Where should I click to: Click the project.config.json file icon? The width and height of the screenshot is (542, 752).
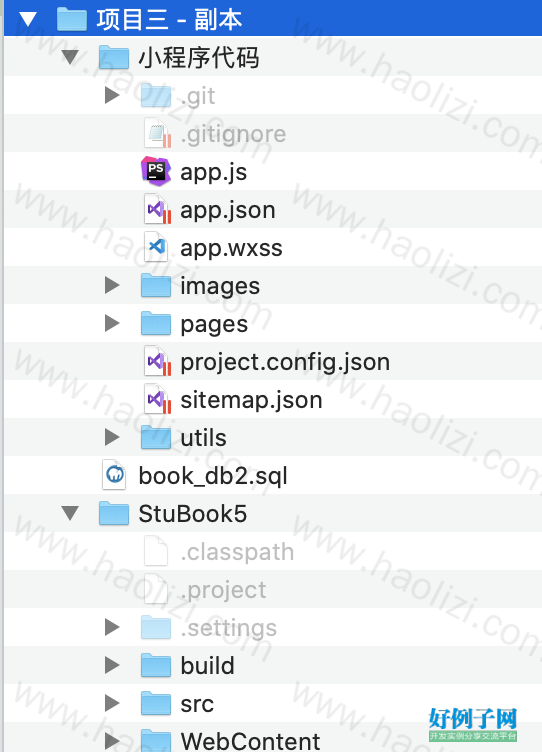point(157,361)
